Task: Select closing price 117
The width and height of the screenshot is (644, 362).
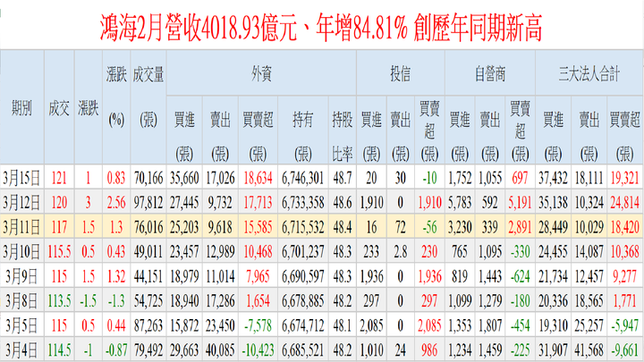Action: click(59, 227)
